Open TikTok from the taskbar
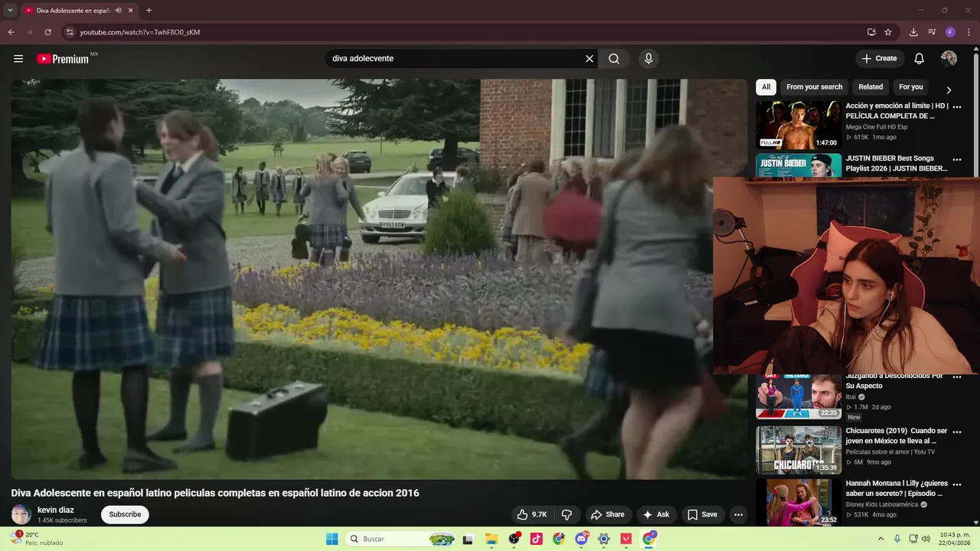Viewport: 980px width, 551px height. [x=536, y=539]
